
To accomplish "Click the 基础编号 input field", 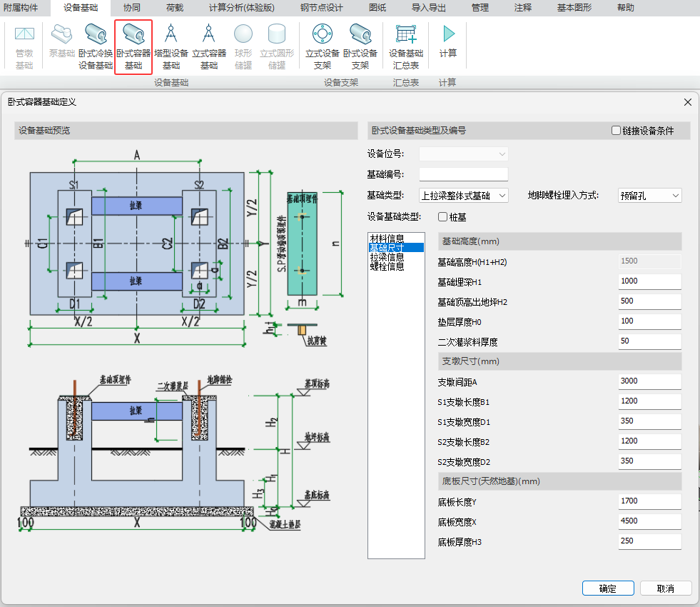I will 463,174.
